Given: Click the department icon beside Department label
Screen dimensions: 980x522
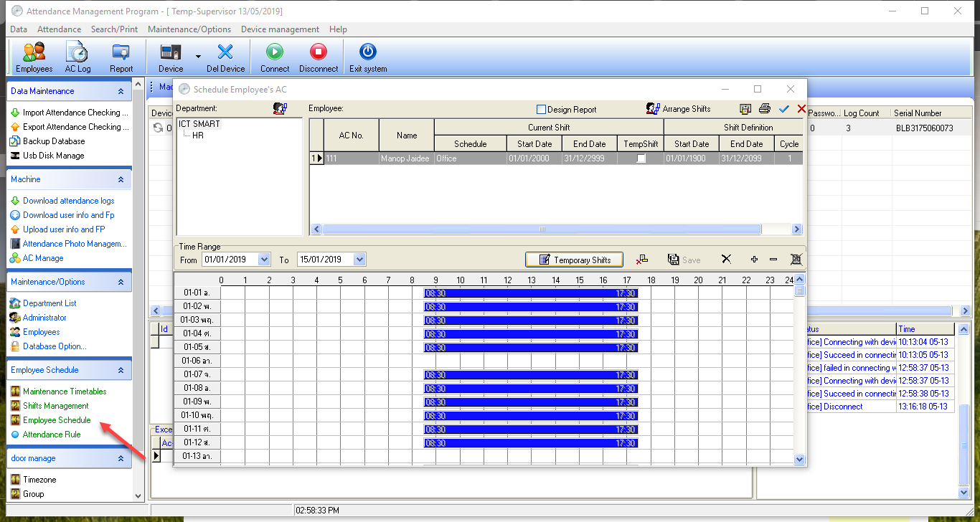Looking at the screenshot, I should pyautogui.click(x=280, y=108).
